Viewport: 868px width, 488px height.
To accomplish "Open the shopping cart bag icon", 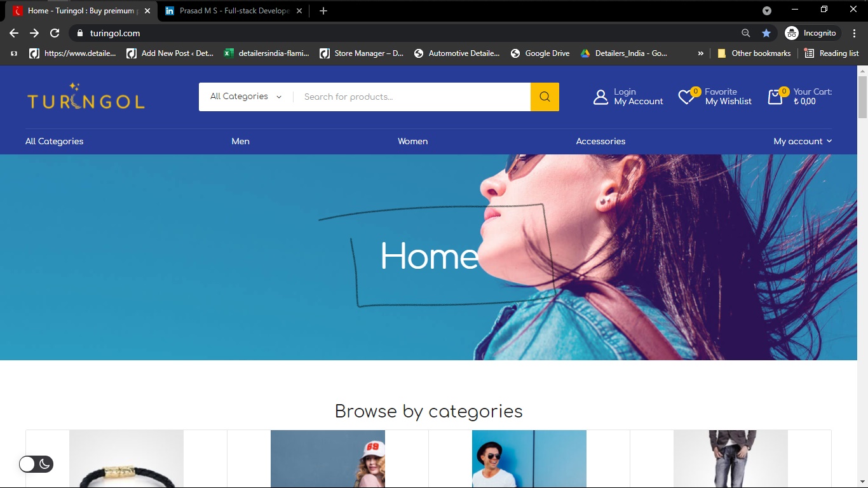I will pos(775,97).
